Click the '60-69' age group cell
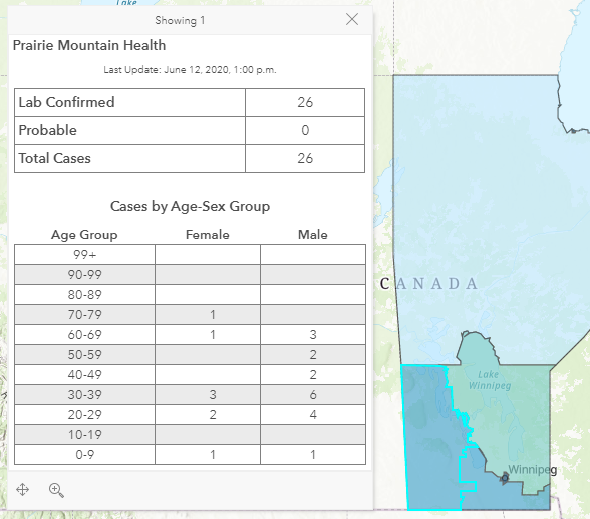 (x=85, y=335)
